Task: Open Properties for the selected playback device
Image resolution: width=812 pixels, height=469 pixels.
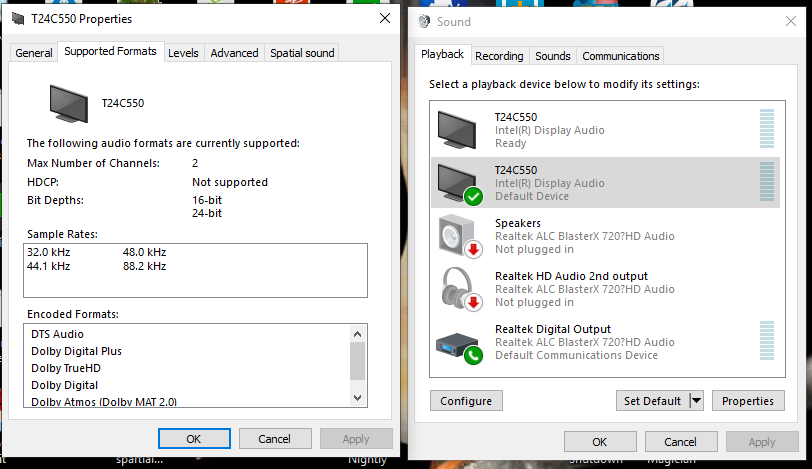Action: 748,401
